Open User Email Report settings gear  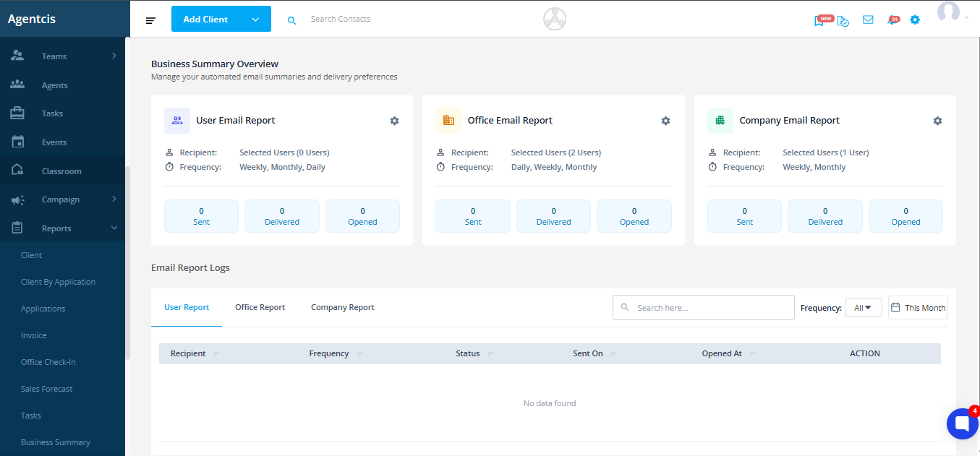point(394,121)
